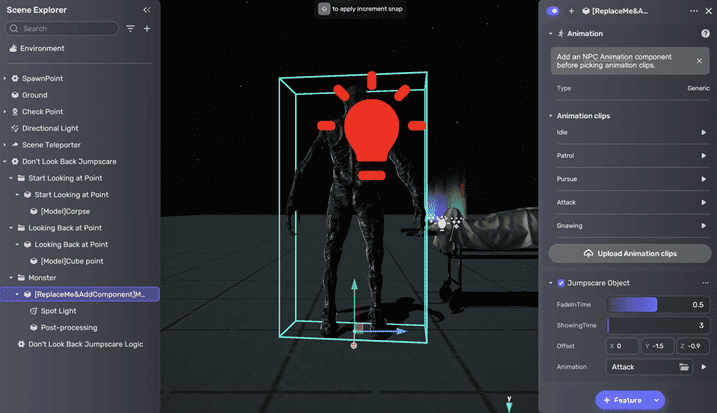Open the Feature button dropdown arrow

pyautogui.click(x=657, y=400)
